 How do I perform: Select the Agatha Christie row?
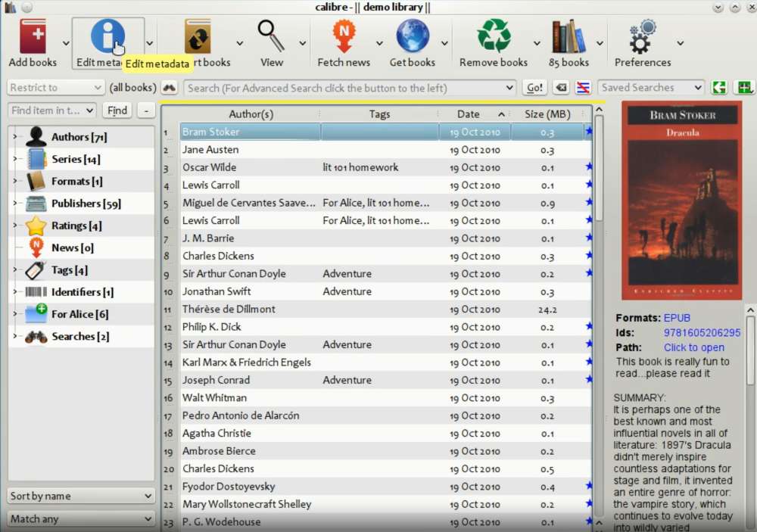tap(386, 434)
